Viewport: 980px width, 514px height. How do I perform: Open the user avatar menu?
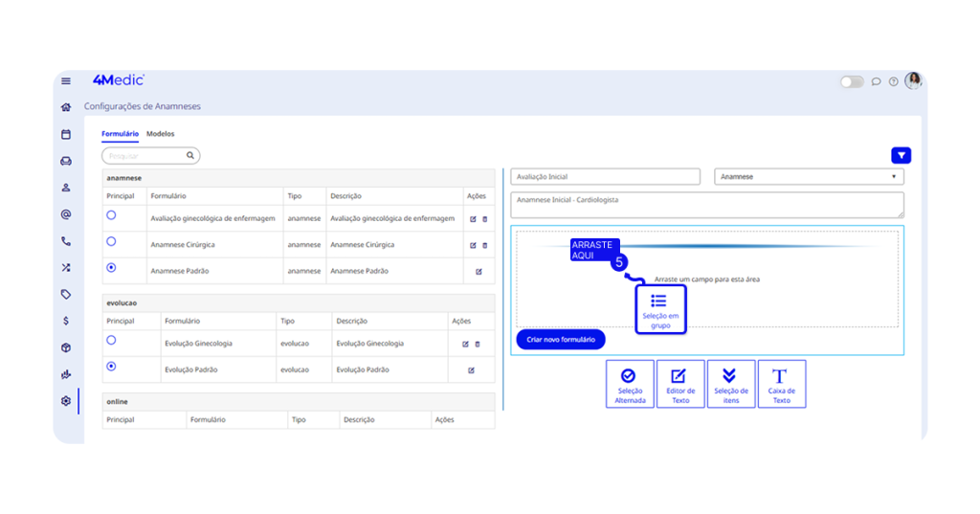click(913, 81)
